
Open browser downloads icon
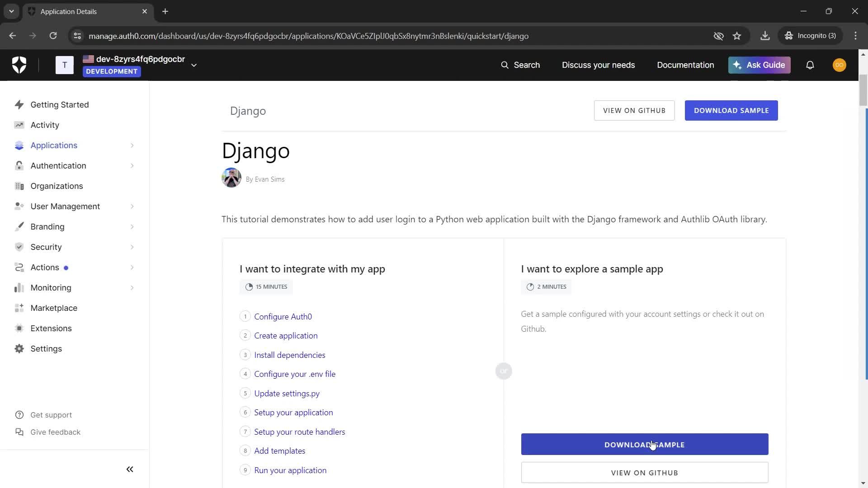point(765,36)
